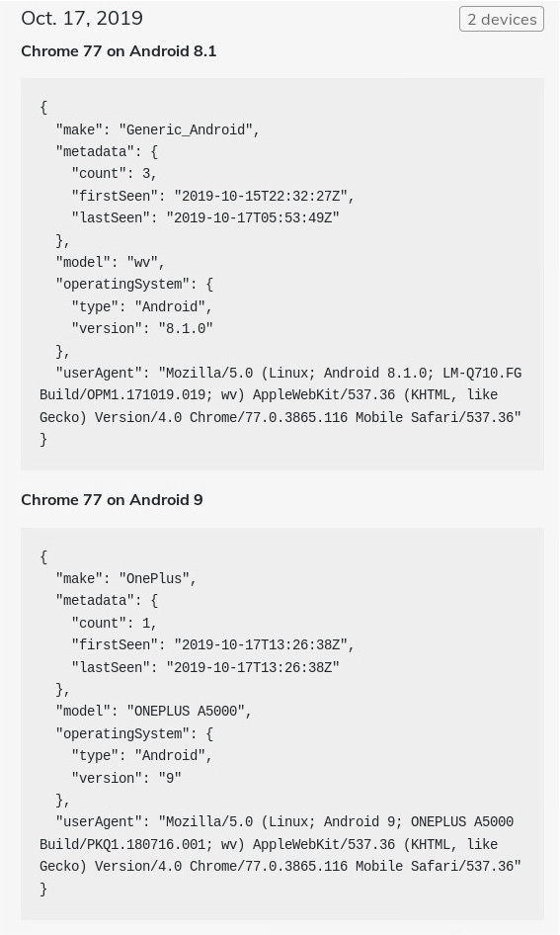
Task: Click the "count": 3 line
Action: point(114,174)
